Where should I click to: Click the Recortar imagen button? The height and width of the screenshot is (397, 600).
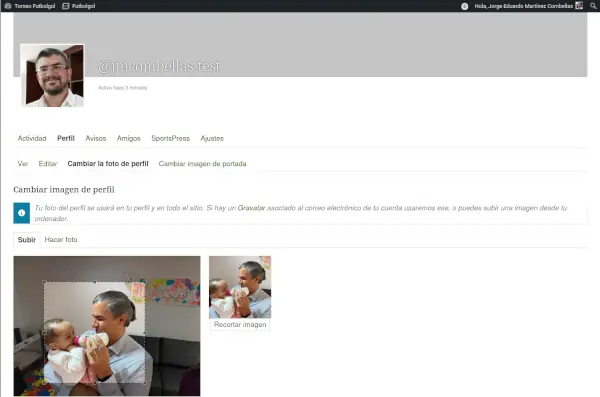coord(240,324)
